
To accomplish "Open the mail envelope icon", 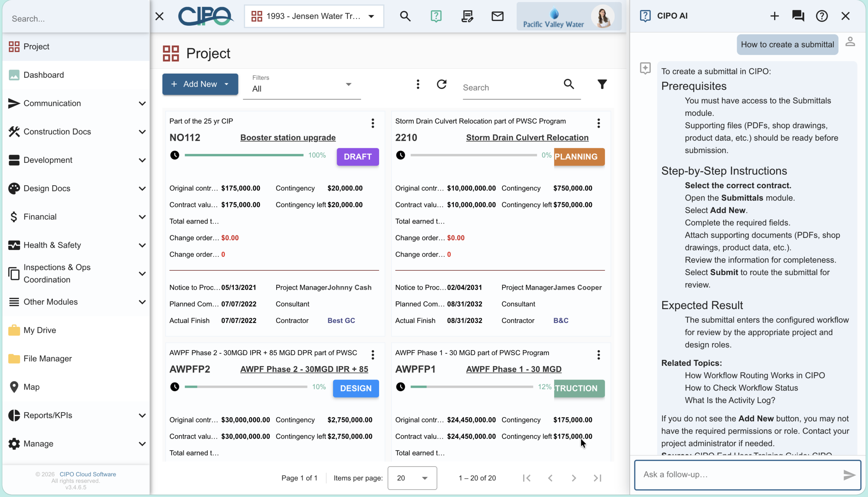I will tap(497, 16).
